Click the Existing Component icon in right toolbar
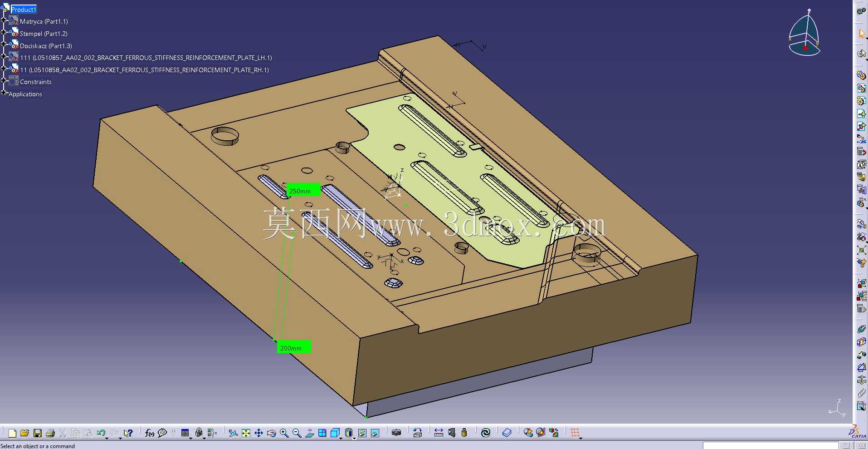Screen dimensions: 868x449 click(861, 113)
